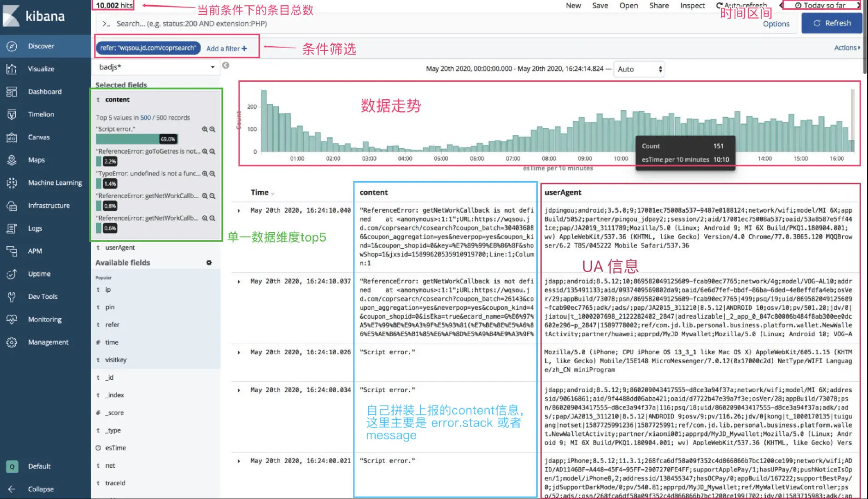Open the New menu item

[573, 6]
